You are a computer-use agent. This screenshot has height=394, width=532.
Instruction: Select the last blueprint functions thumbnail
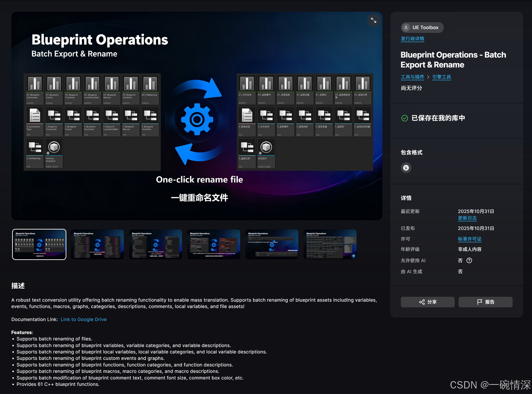click(330, 244)
